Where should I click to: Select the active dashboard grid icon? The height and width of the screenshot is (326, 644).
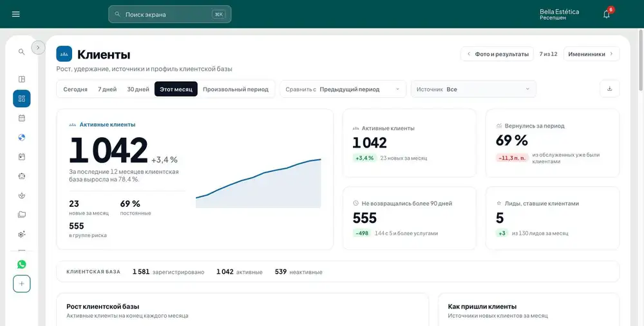tap(22, 99)
